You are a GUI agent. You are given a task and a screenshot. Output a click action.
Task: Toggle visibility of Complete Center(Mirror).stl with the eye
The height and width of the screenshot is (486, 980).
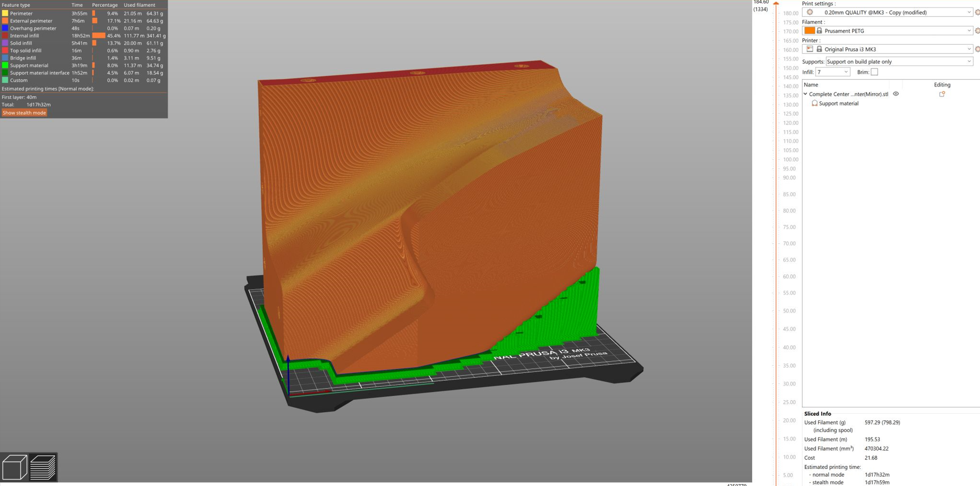click(896, 94)
